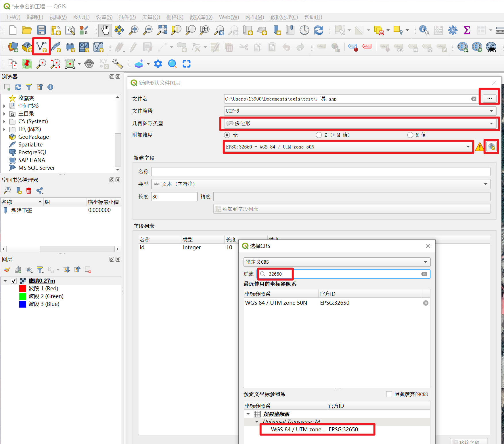Refresh the Browser panel
Image resolution: width=504 pixels, height=444 pixels.
[18, 87]
